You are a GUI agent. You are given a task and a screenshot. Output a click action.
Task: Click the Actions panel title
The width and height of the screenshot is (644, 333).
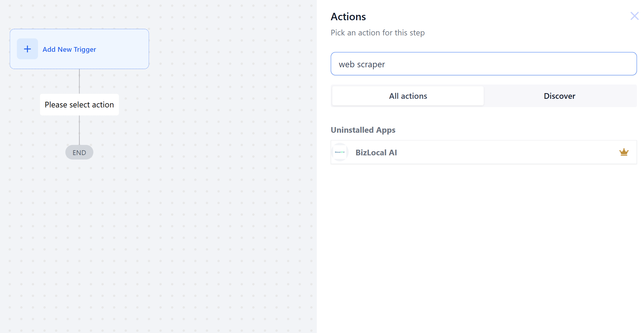[348, 17]
